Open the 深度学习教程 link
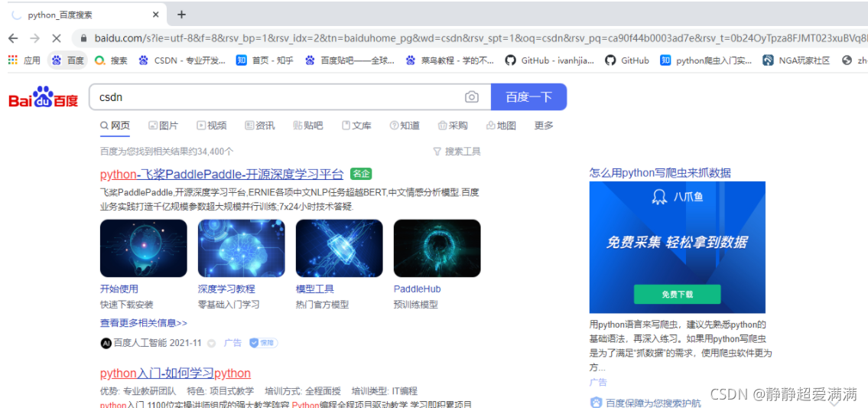Screen dimensions: 868x408 (x=226, y=289)
